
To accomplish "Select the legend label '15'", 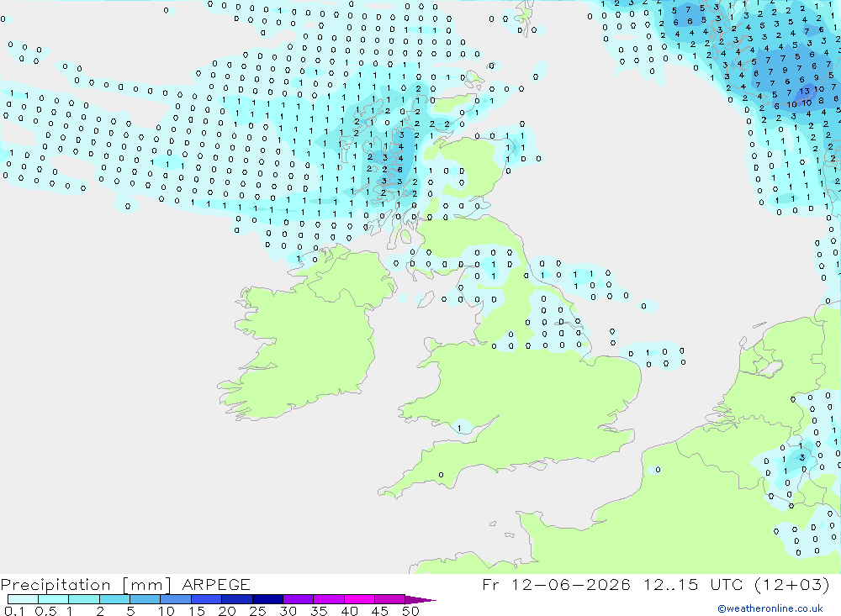I will click(197, 611).
